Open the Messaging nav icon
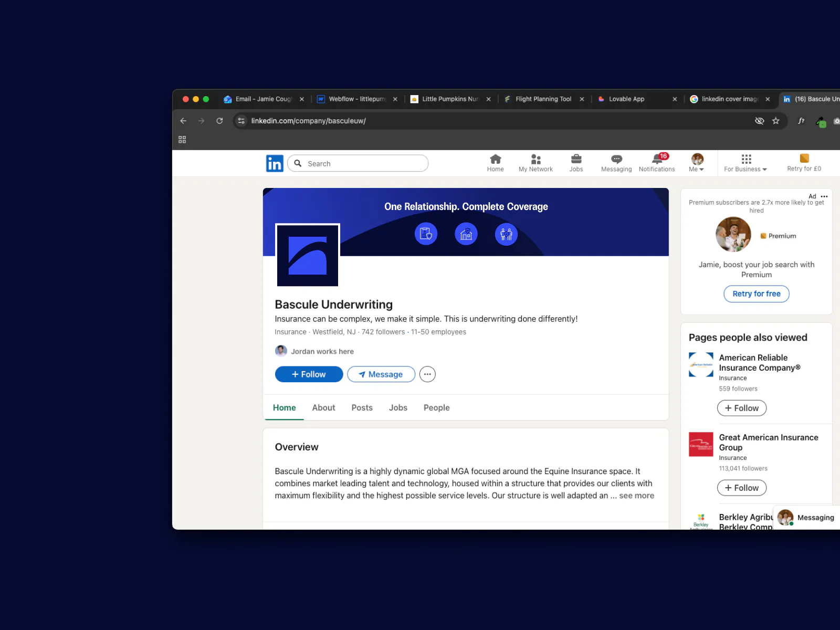The image size is (840, 630). [x=616, y=163]
